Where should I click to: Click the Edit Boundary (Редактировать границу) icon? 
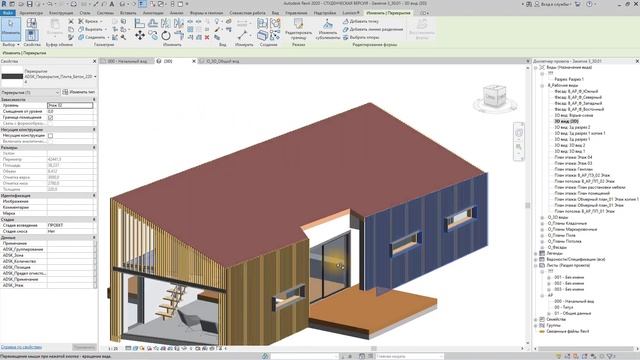coord(298,24)
